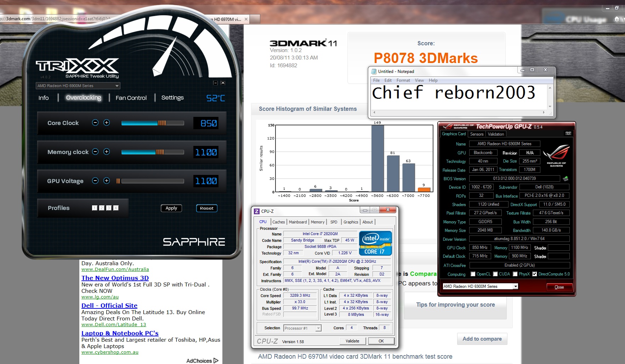Image resolution: width=625 pixels, height=364 pixels.
Task: Click the Intel Core i7 logo in CPU-Z
Action: 375,243
